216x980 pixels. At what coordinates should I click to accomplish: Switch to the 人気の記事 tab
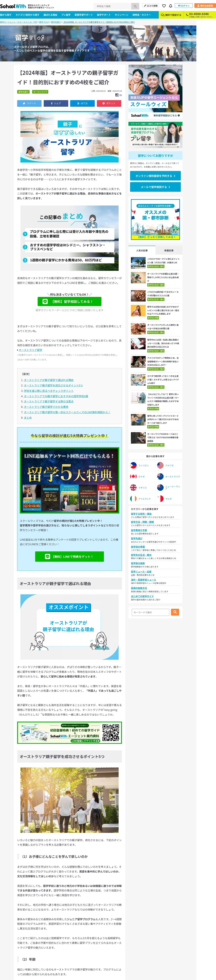(x=142, y=250)
